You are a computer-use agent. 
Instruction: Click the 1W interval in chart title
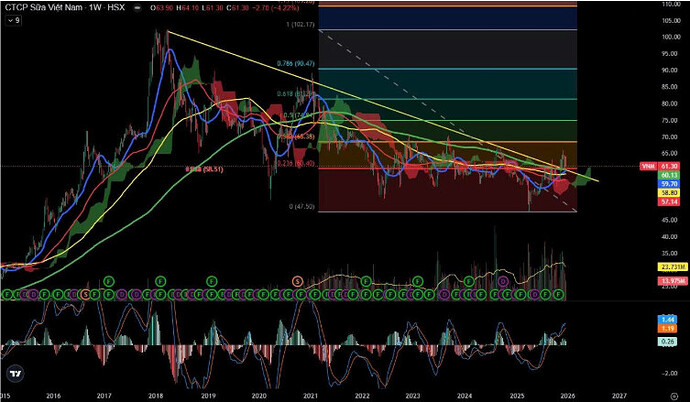(95, 7)
